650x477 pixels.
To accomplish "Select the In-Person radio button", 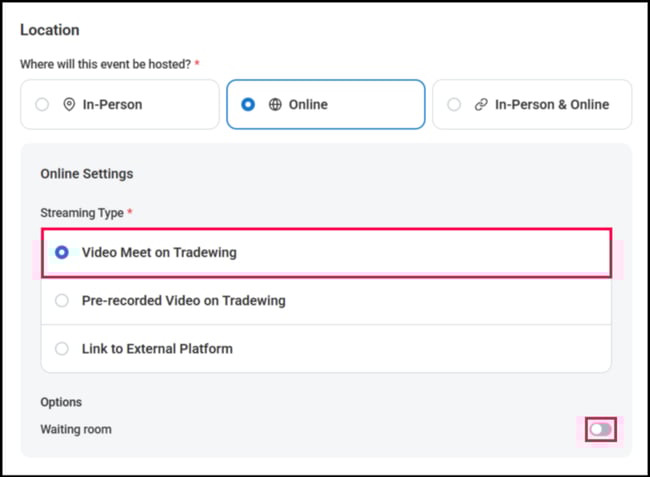I will (42, 104).
